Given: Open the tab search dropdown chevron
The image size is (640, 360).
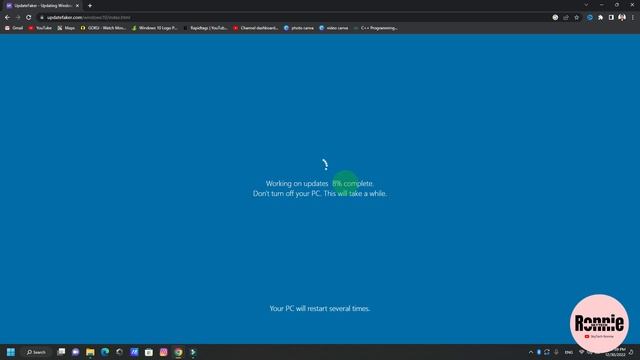Looking at the screenshot, I should pos(586,5).
